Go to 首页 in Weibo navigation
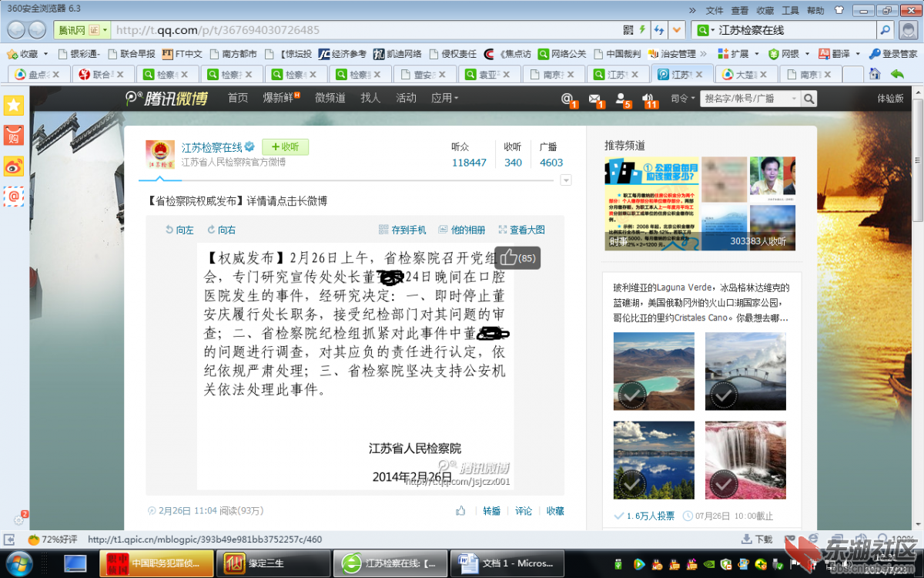This screenshot has height=578, width=924. pos(238,98)
